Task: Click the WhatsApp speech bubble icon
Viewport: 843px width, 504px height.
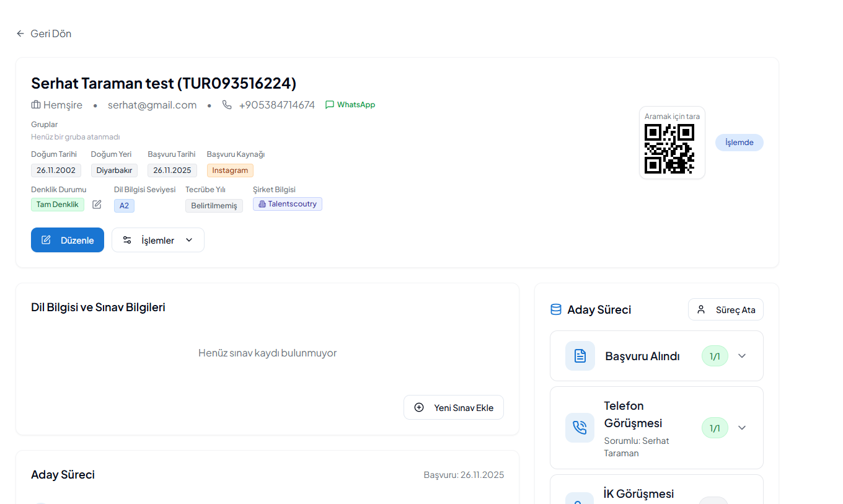Action: click(x=330, y=105)
